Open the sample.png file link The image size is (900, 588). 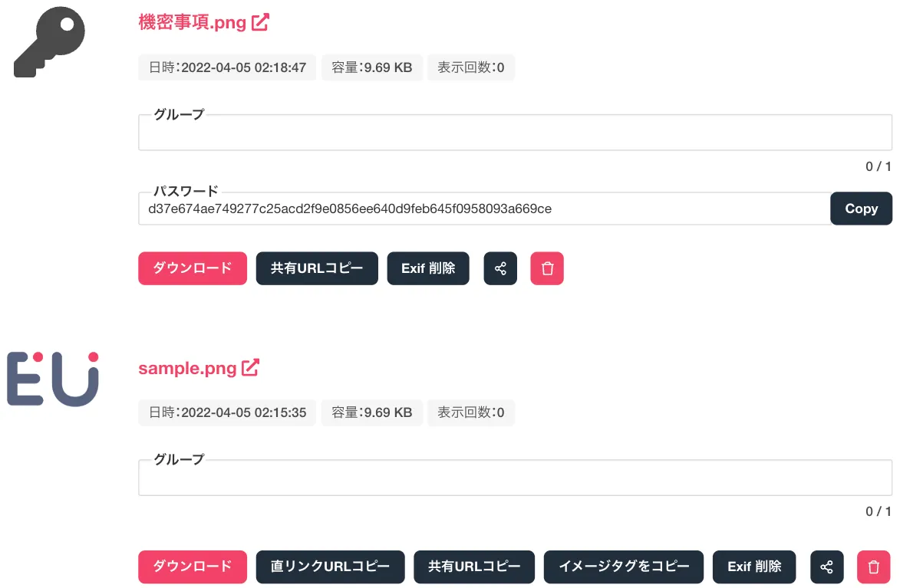point(188,367)
